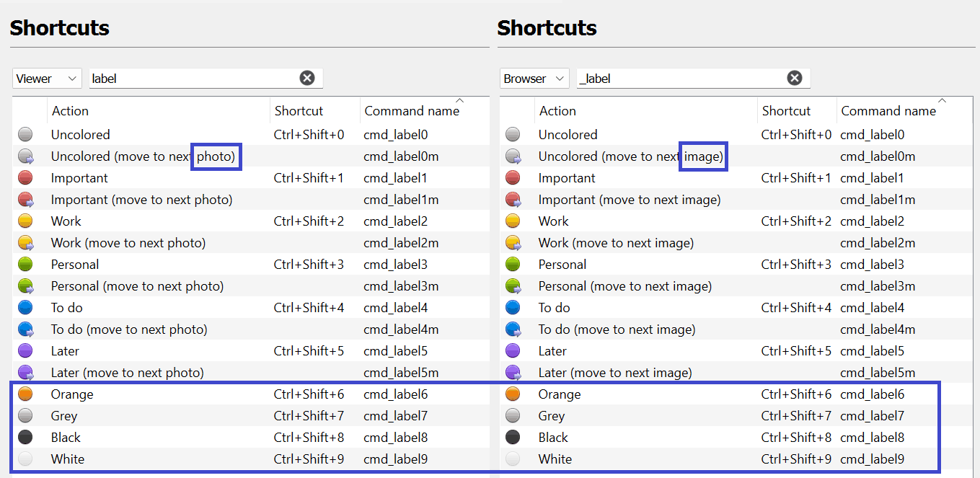Click the green Personal label icon in Viewer list

[25, 265]
